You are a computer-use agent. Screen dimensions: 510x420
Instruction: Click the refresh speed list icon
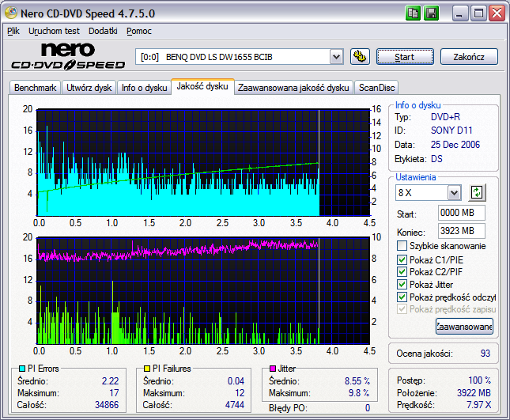(477, 192)
